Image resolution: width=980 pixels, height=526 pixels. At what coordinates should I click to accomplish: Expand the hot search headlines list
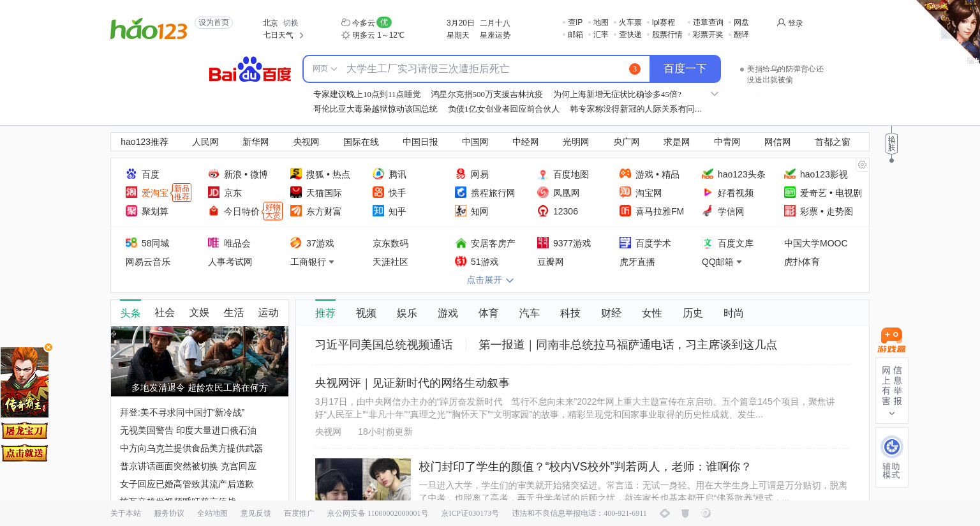click(x=715, y=94)
